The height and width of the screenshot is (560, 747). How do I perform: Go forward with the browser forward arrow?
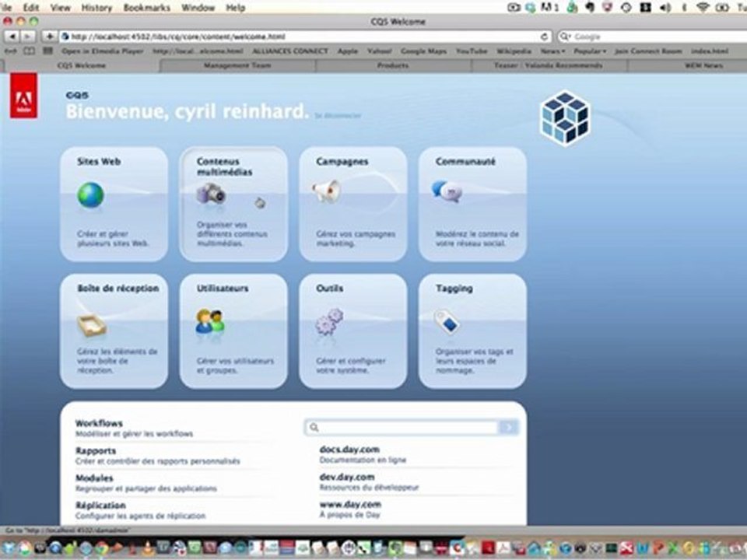[28, 37]
